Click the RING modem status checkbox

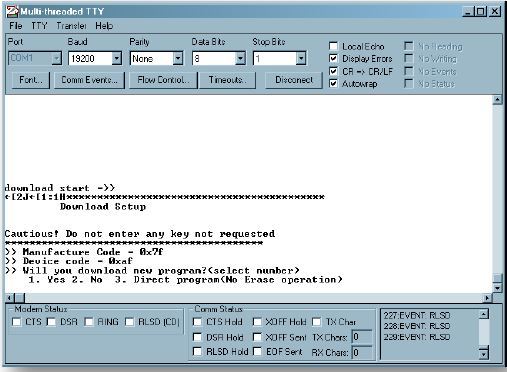pyautogui.click(x=89, y=322)
